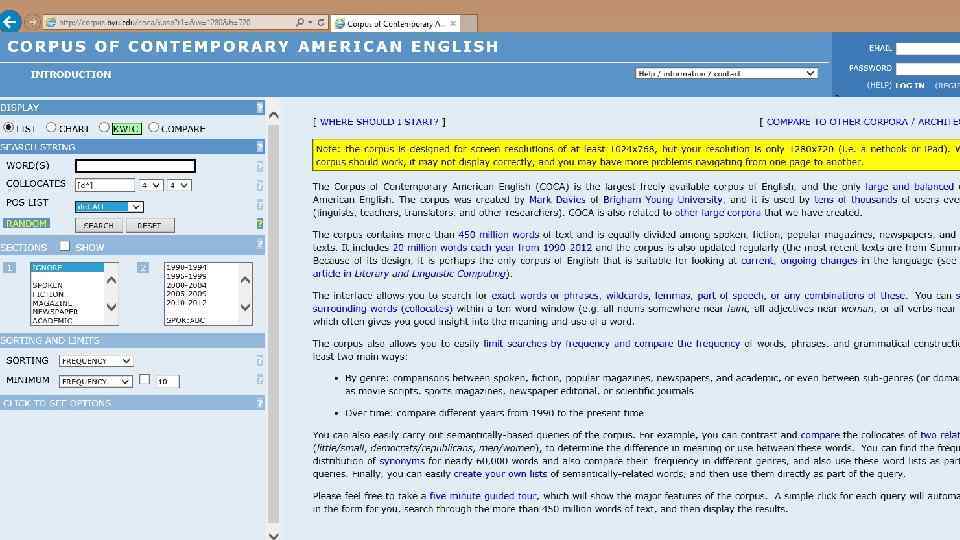Screen dimensions: 960x540
Task: Click the minimum frequency value field
Action: tap(167, 381)
